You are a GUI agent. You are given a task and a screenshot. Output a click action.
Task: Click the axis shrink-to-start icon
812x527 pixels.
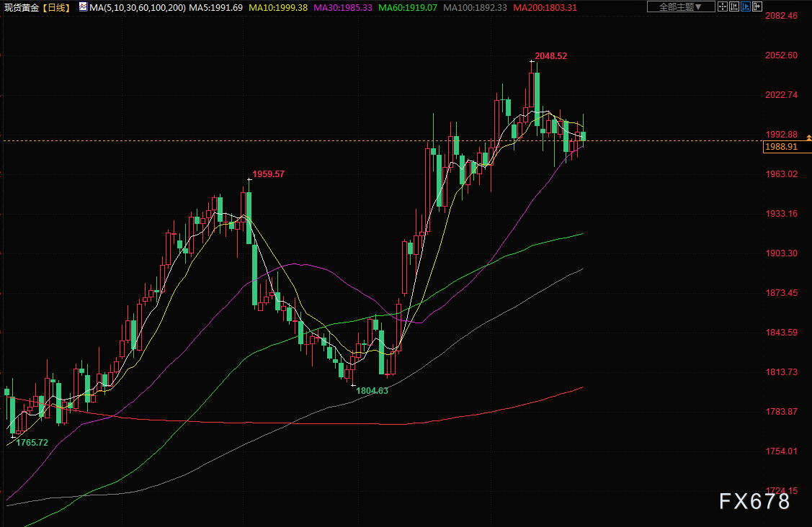pos(733,6)
